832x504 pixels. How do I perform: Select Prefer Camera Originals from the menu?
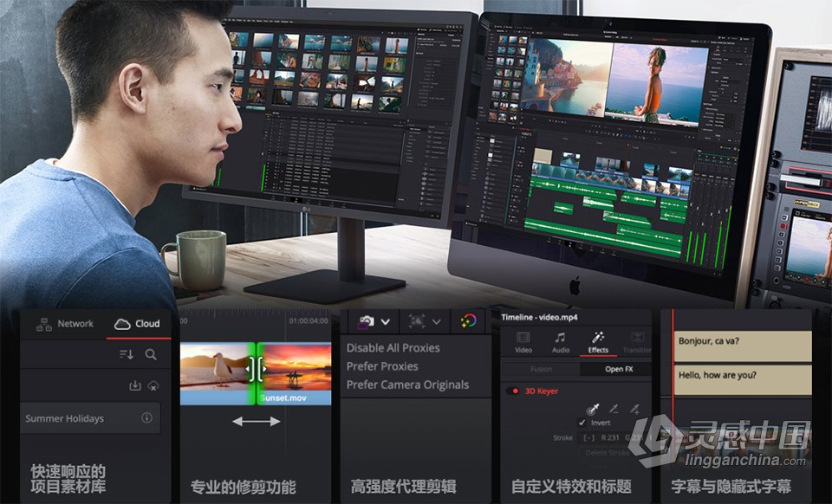[x=406, y=384]
